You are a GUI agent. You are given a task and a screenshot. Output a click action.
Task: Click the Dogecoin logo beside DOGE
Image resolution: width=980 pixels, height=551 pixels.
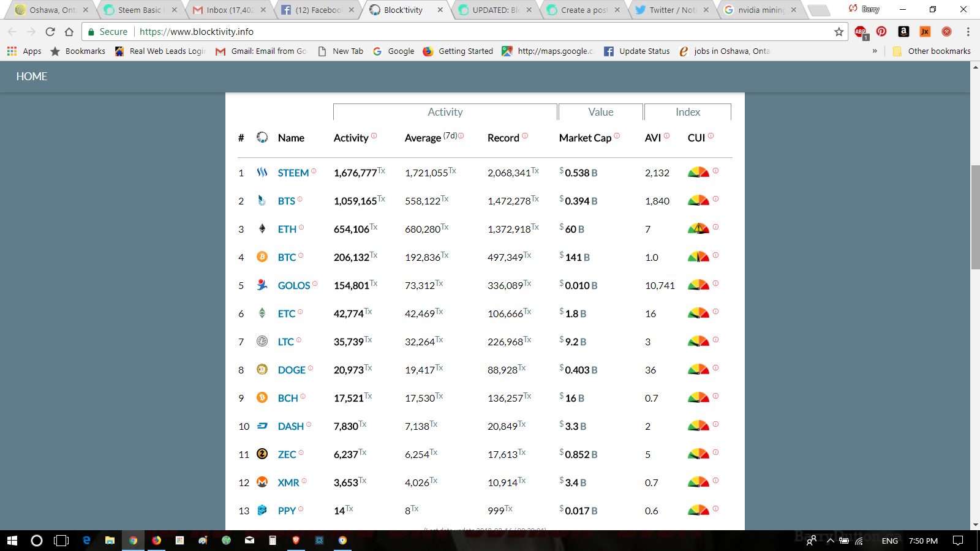(x=262, y=369)
